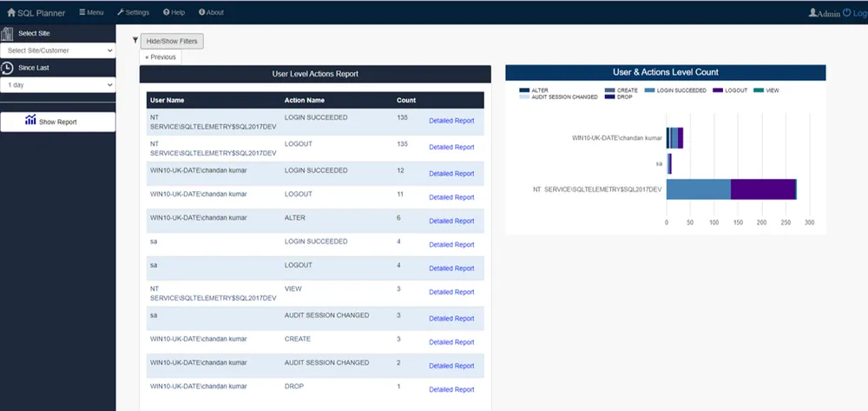Toggle the VIEW legend swatch
Image resolution: width=868 pixels, height=411 pixels.
click(x=758, y=90)
